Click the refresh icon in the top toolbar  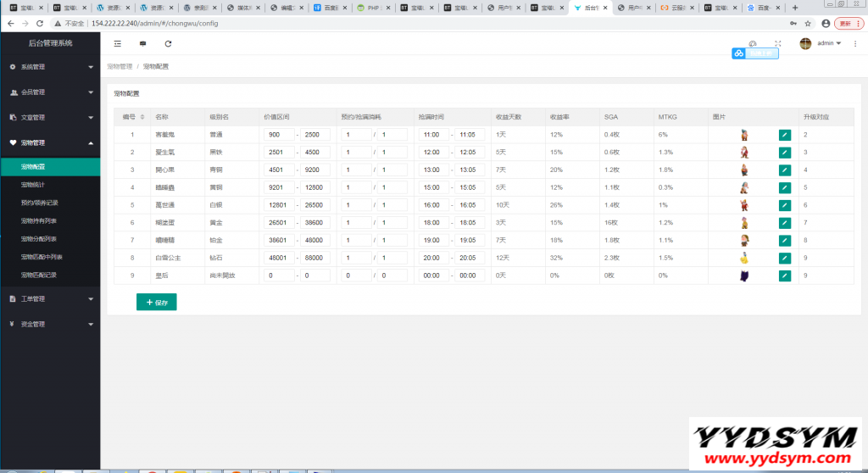(x=168, y=43)
